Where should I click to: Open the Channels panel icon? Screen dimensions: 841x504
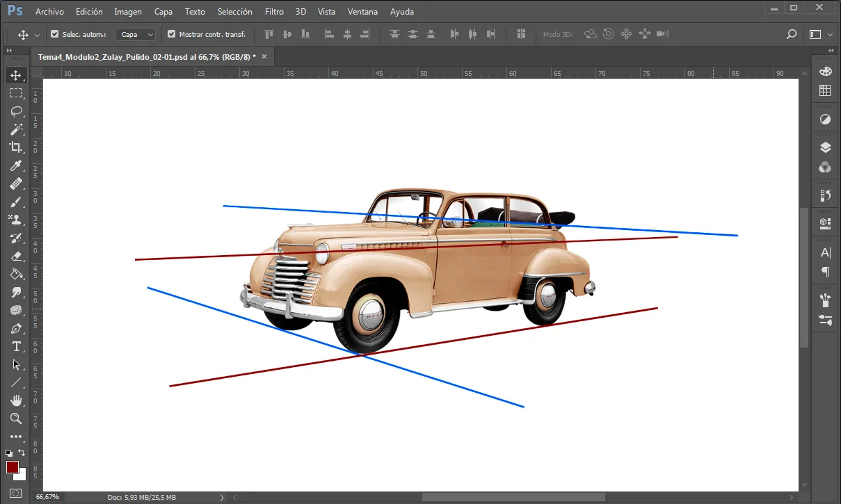826,167
